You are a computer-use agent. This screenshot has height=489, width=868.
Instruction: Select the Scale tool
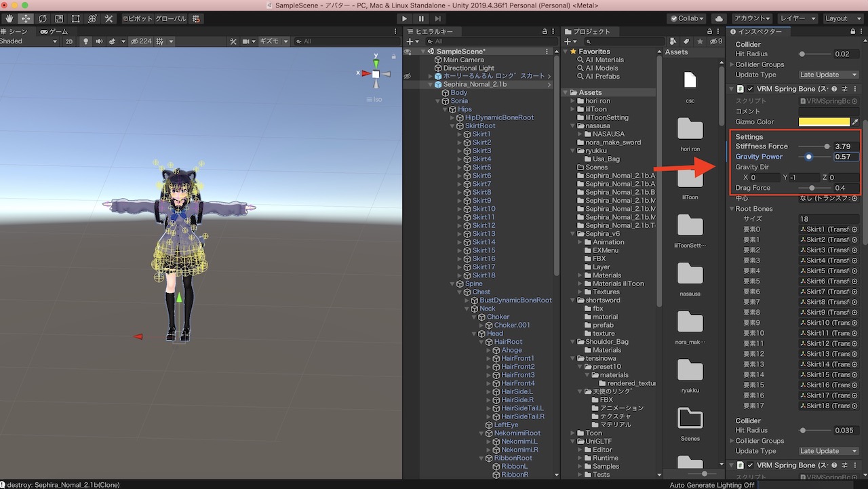pos(59,19)
